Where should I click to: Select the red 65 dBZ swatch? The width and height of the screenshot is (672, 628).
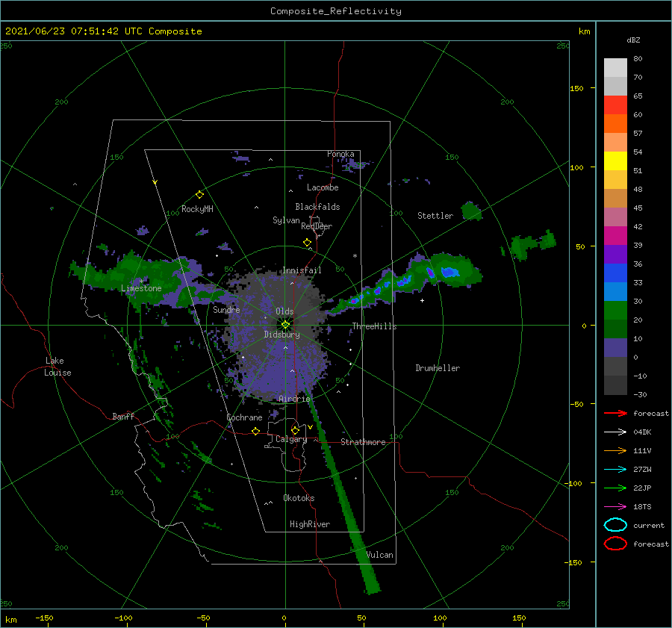[615, 105]
